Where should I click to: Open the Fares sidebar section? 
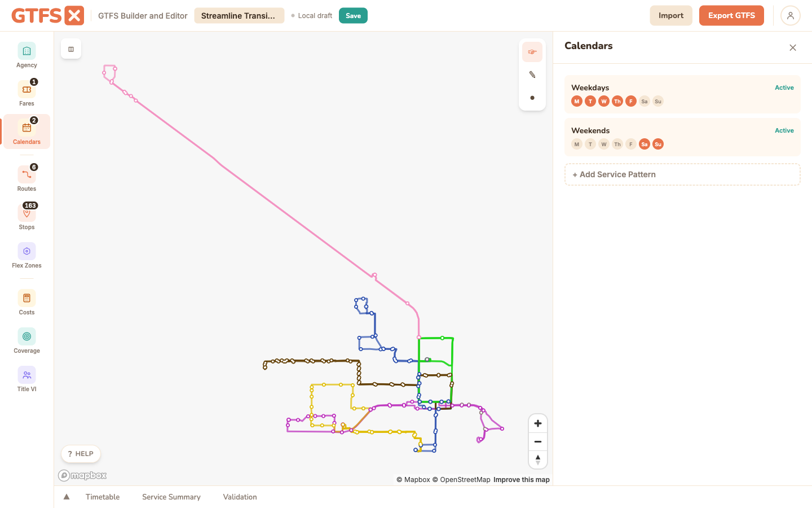coord(27,94)
